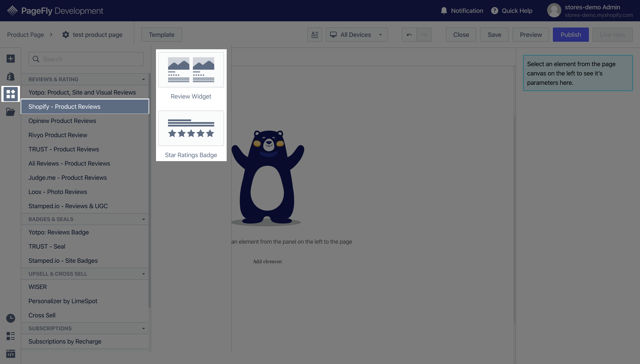Open the page outline list icon
The height and width of the screenshot is (364, 640).
tap(10, 336)
